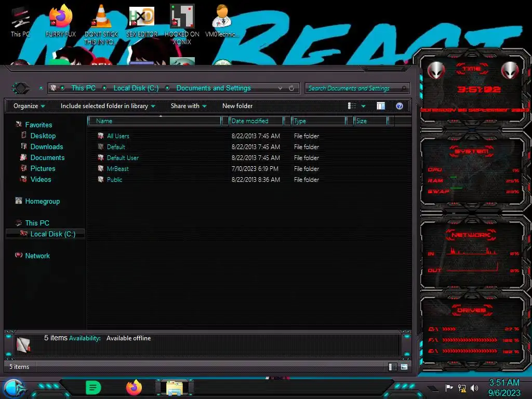This screenshot has height=399, width=532.
Task: Open Desktop in Favorites
Action: tap(43, 136)
